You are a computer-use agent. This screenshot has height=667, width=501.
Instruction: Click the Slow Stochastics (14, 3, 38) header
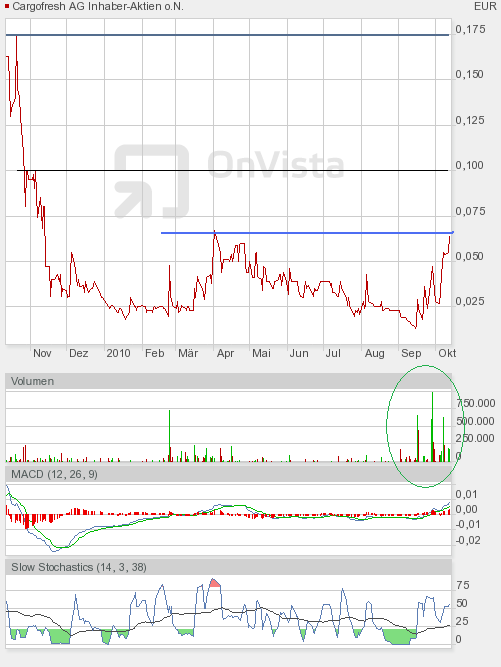point(228,567)
